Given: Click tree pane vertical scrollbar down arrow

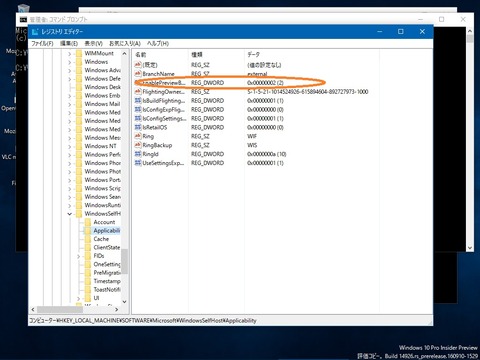Looking at the screenshot, I should pos(124,302).
